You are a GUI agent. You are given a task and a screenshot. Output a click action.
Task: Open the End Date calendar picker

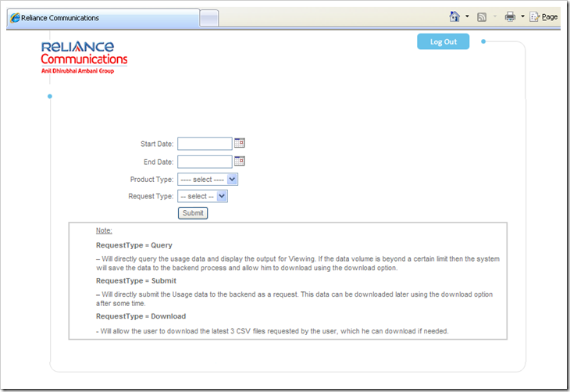239,161
